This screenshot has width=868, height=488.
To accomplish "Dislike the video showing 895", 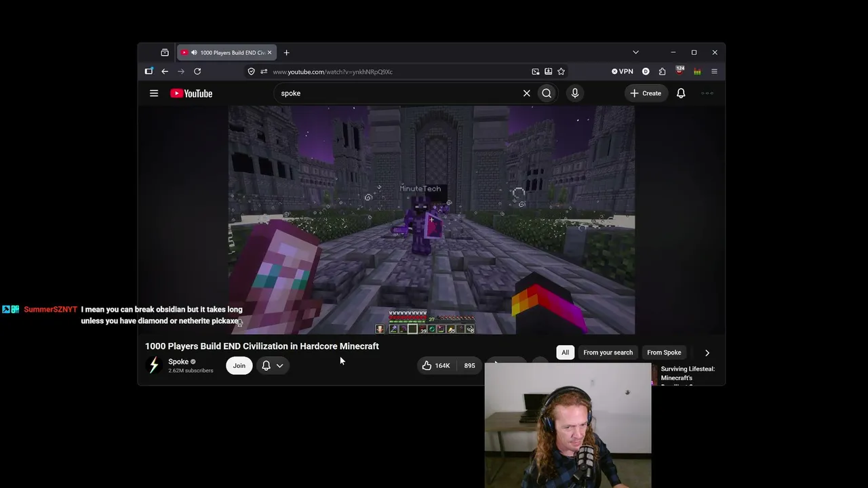I will point(469,366).
